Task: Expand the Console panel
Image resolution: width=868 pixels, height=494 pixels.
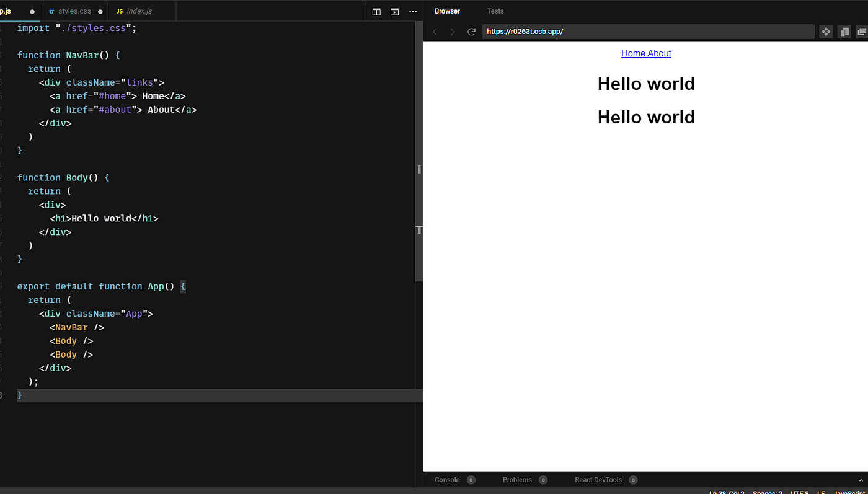Action: [446, 479]
